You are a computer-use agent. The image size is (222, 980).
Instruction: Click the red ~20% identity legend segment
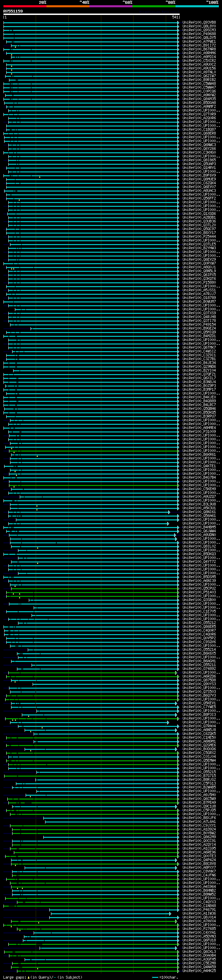(25, 6)
